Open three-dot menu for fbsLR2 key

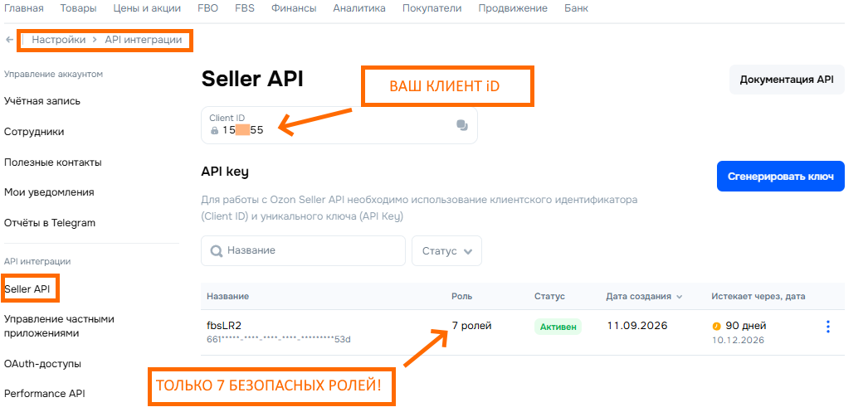point(828,327)
